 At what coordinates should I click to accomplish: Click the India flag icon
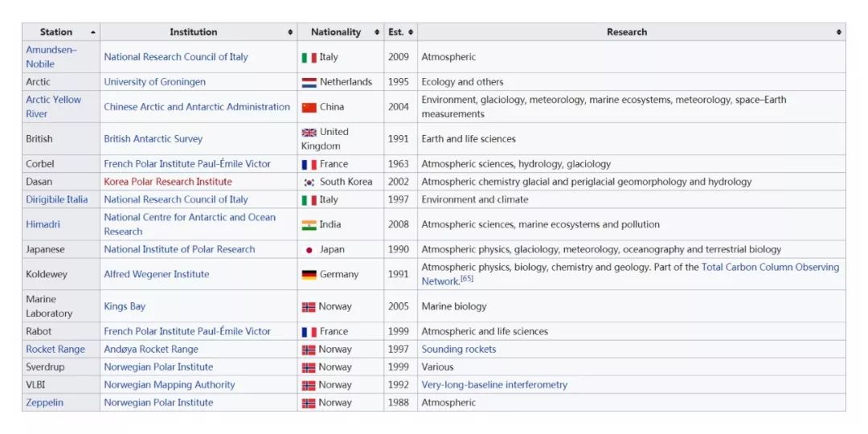click(x=309, y=225)
